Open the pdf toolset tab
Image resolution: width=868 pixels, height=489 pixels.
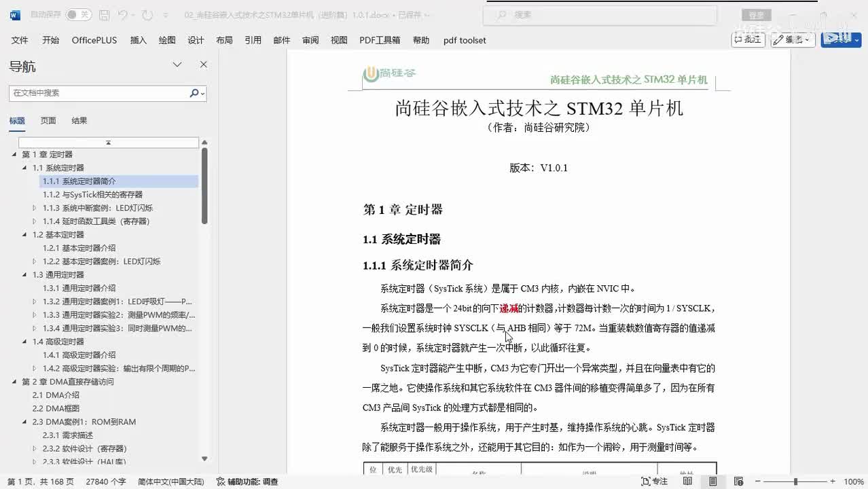[x=465, y=40]
